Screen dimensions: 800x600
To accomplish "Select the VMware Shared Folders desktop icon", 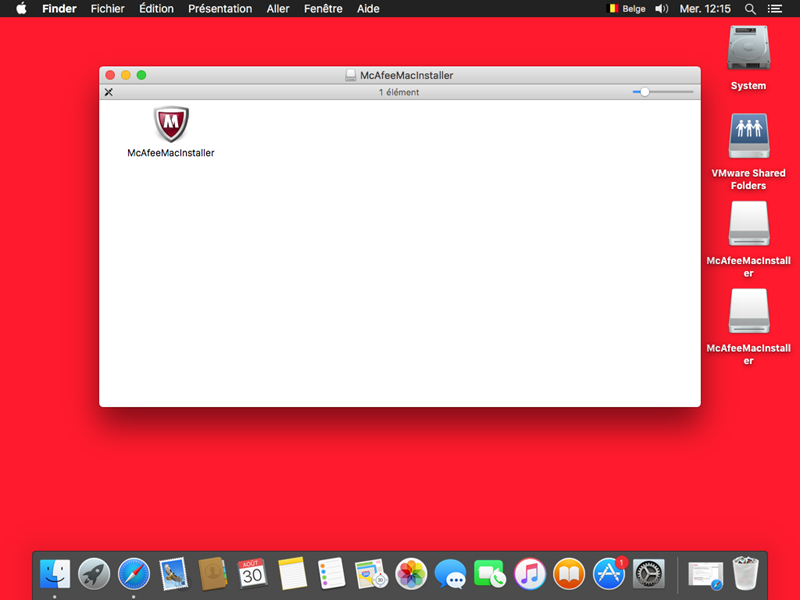I will pyautogui.click(x=748, y=136).
